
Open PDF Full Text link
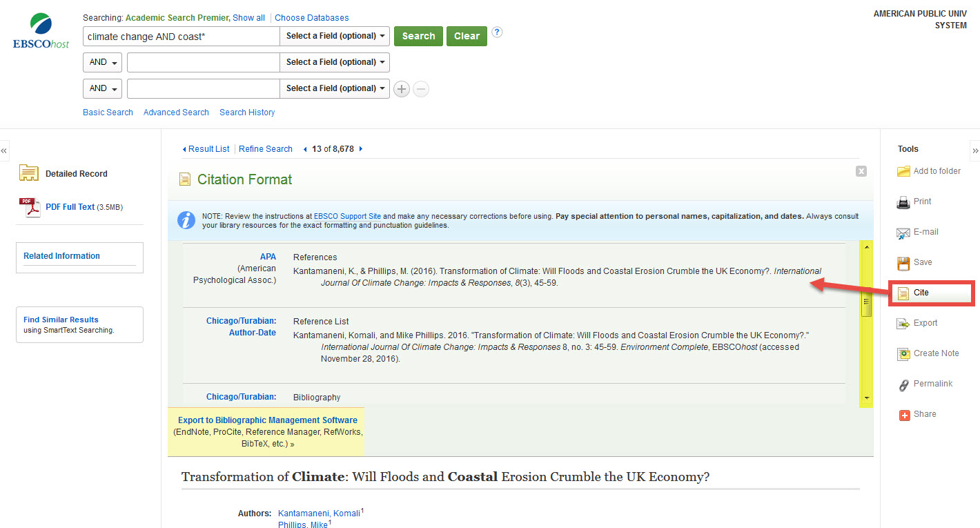click(70, 207)
